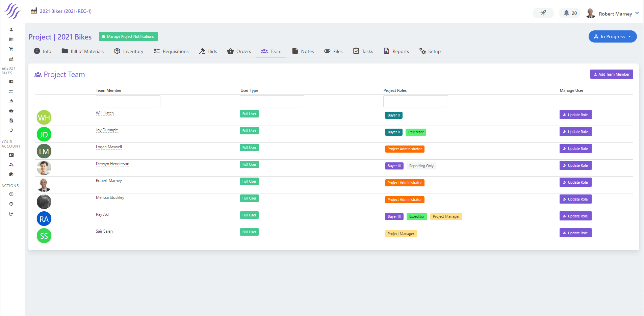Click Manage Project Notifications button
Viewport: 644px width, 316px height.
[x=128, y=36]
